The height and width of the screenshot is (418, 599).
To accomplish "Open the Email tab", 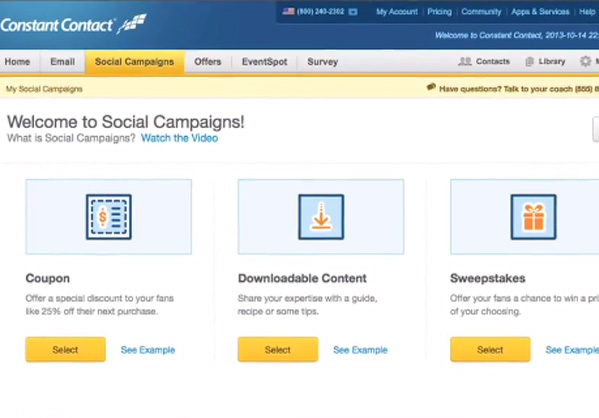I will click(63, 62).
